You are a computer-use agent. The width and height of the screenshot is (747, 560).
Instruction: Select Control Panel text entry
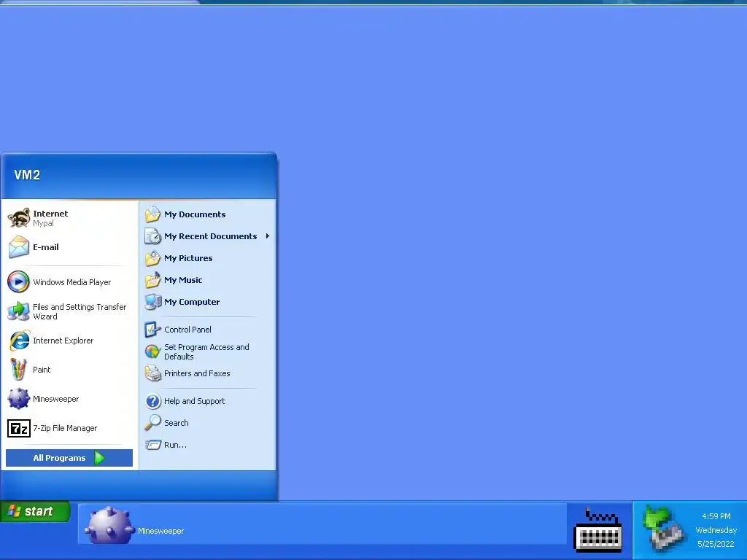pyautogui.click(x=187, y=330)
